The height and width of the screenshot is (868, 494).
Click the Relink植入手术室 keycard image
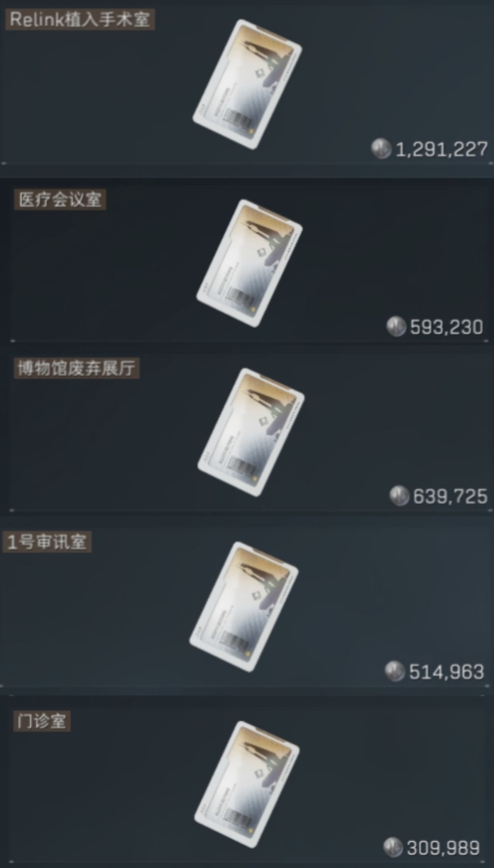click(247, 84)
